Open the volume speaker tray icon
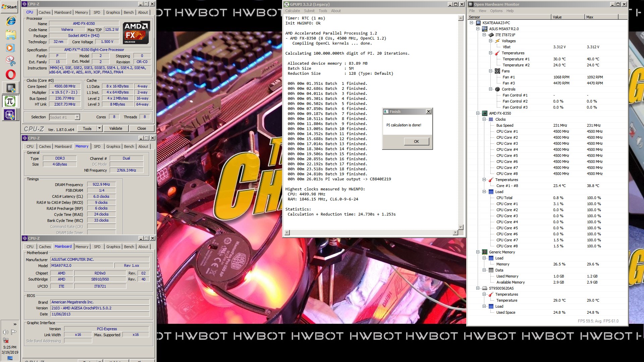The width and height of the screenshot is (644, 362). [6, 332]
